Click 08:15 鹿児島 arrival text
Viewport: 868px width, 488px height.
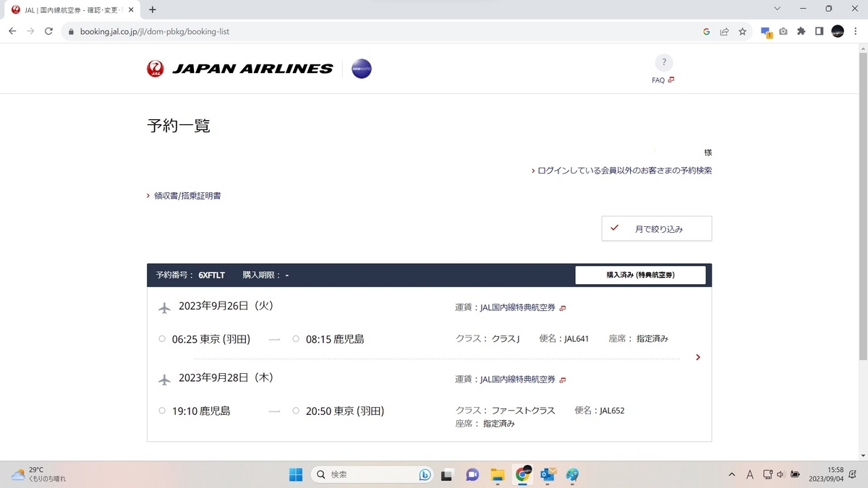point(335,339)
